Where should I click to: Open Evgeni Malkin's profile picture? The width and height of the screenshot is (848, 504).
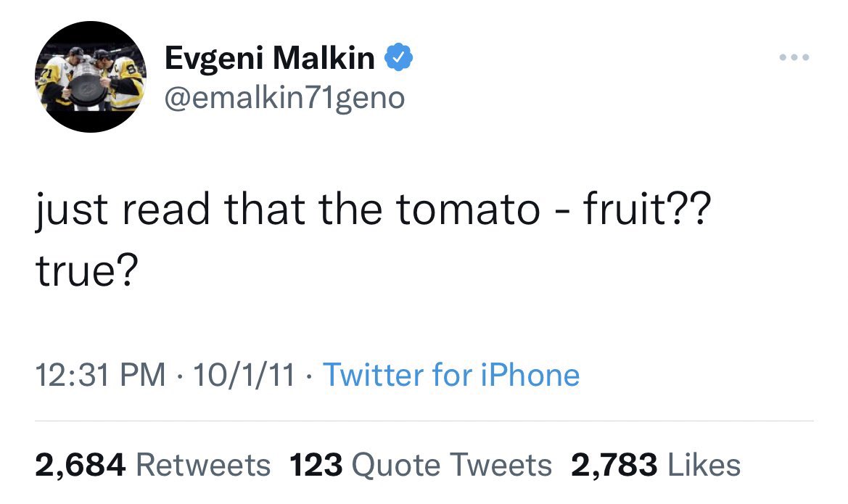click(91, 77)
